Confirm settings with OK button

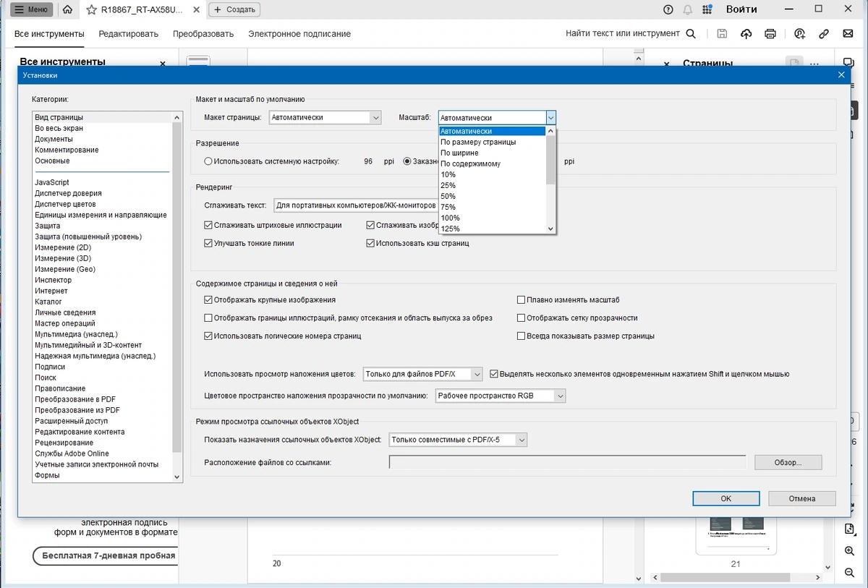coord(726,498)
